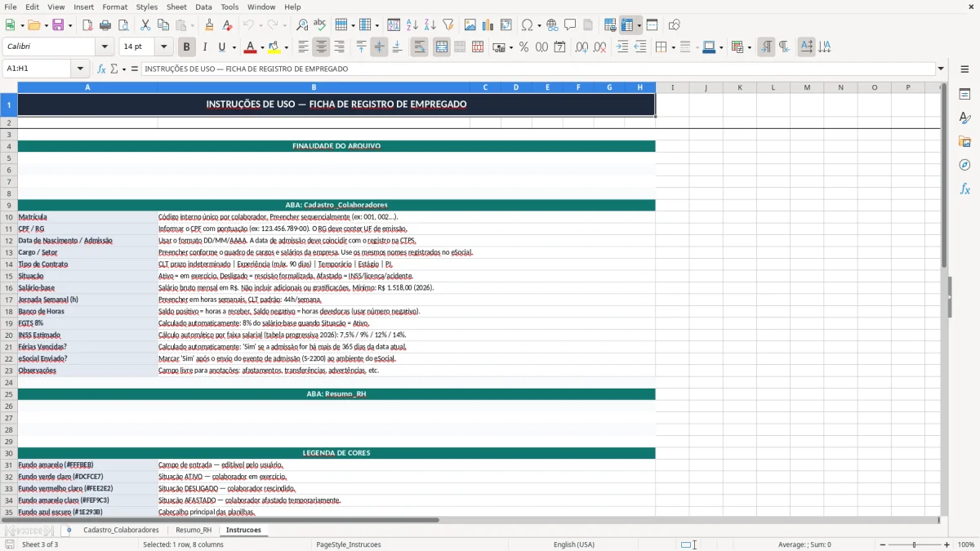The width and height of the screenshot is (980, 551).
Task: Open the Freeze Rows and Columns dropdown arrow
Action: coord(639,25)
